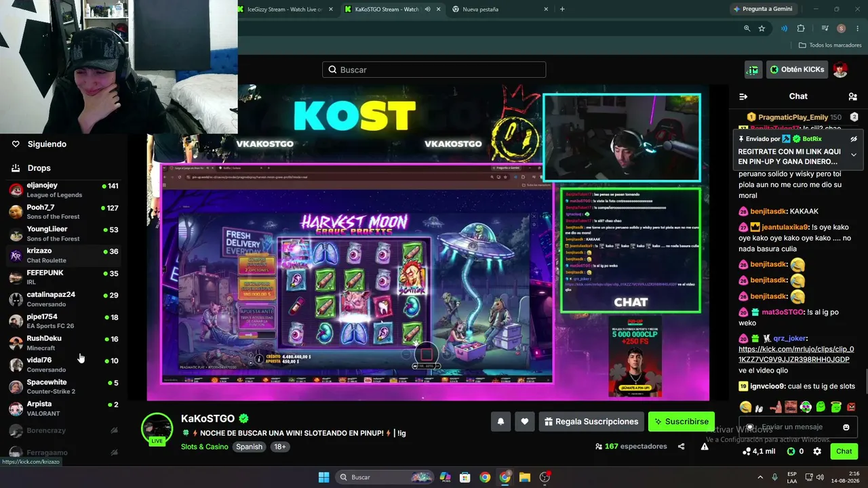Open the kick.com clip link in chat
Screen dimensions: 868x488
[796, 354]
